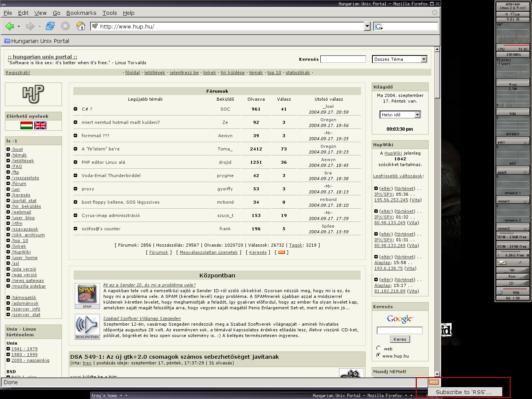Click the Google search input box
This screenshot has width=532, height=399.
click(x=400, y=330)
